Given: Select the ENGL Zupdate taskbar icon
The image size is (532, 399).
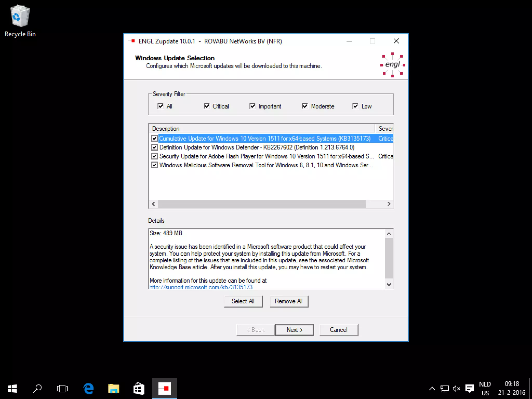Looking at the screenshot, I should [164, 389].
